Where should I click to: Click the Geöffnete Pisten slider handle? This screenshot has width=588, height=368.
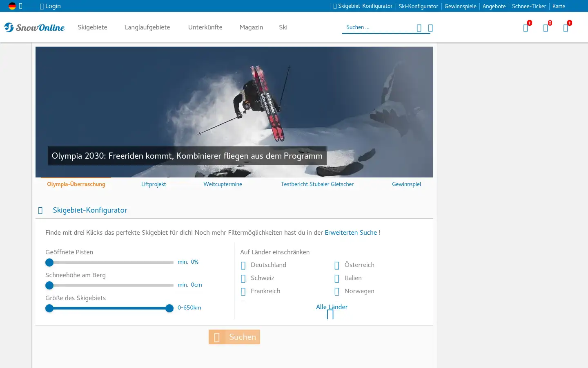coord(49,263)
